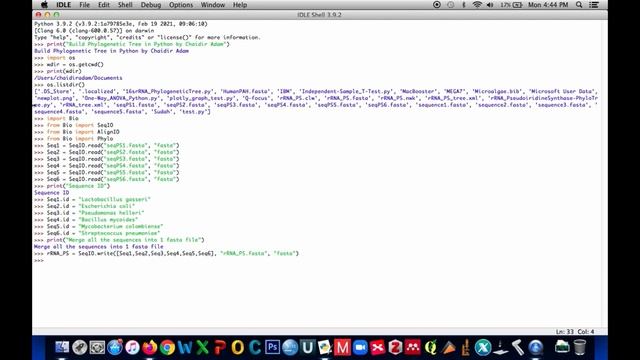This screenshot has height=360, width=640.
Task: Open the blue X app in Dock
Action: (x=483, y=347)
